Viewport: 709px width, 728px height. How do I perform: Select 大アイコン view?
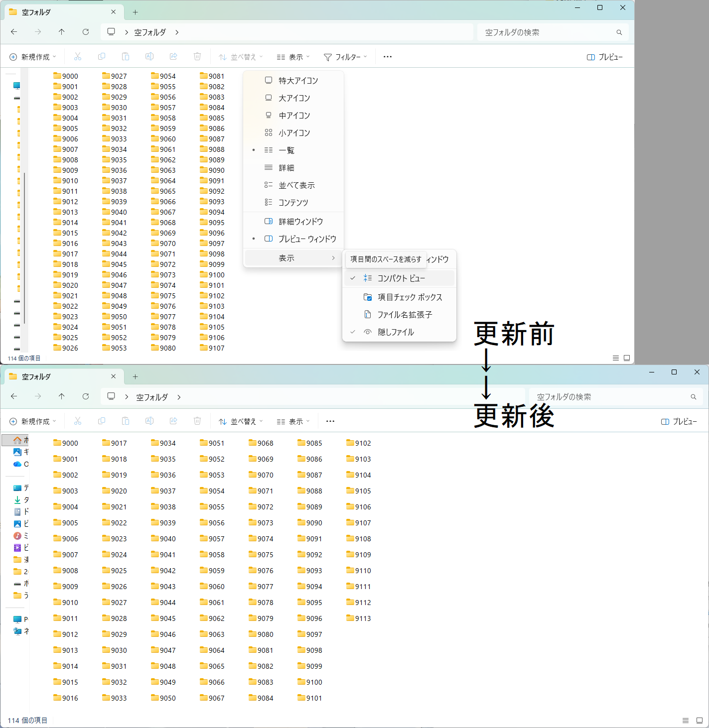tap(293, 98)
